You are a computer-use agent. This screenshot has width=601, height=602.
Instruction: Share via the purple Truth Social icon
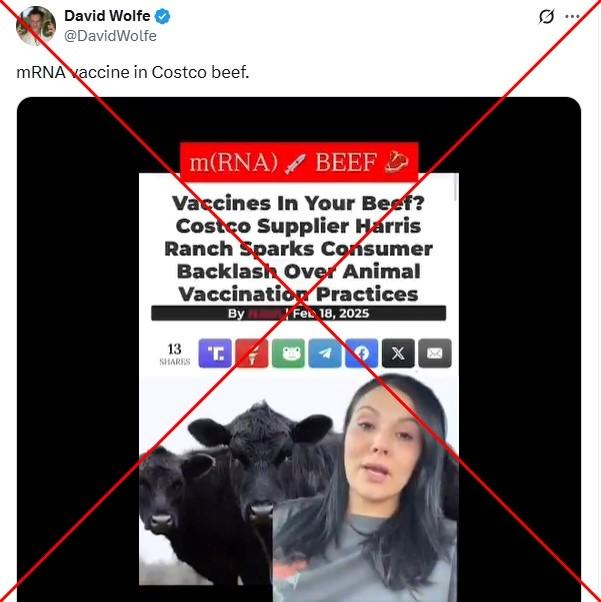coord(215,353)
